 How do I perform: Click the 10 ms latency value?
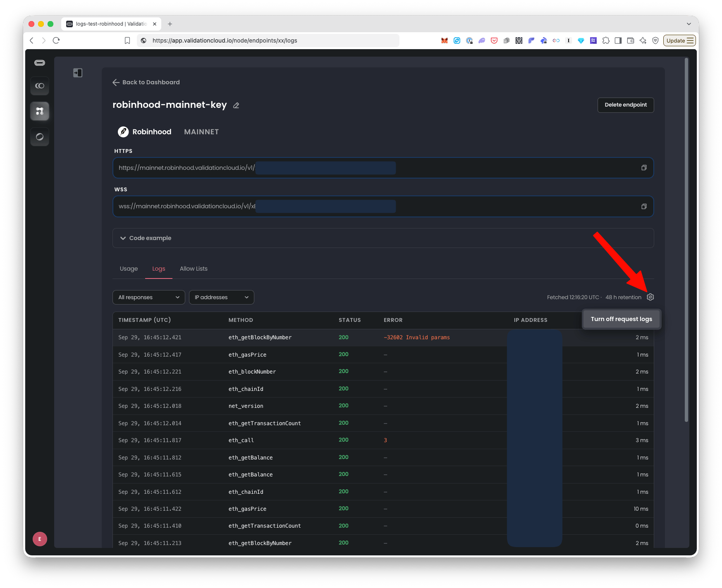click(641, 509)
